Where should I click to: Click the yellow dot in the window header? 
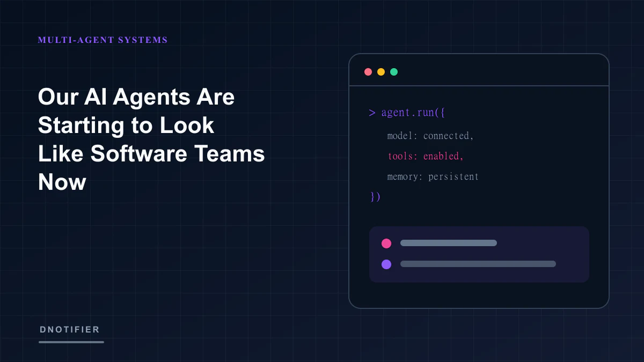381,72
